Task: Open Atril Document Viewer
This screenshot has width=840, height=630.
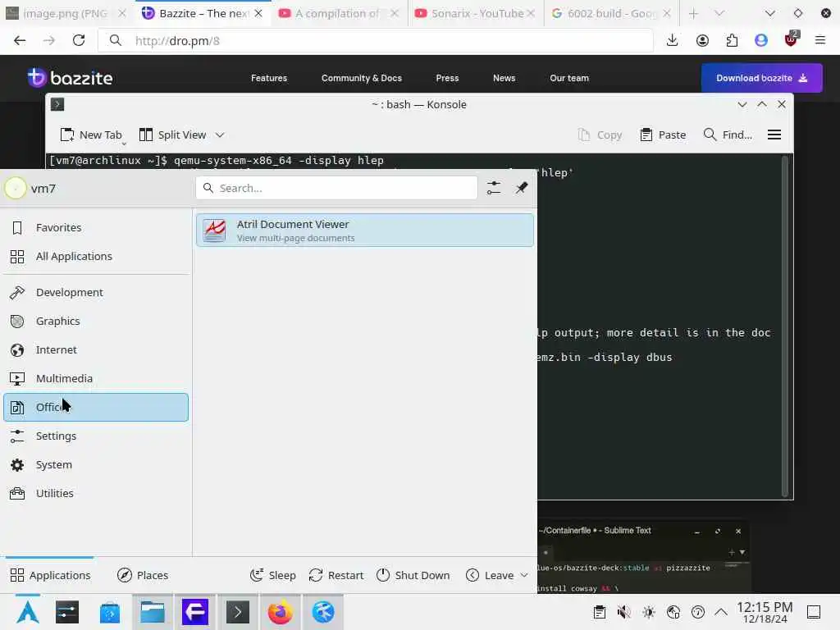Action: [x=364, y=231]
